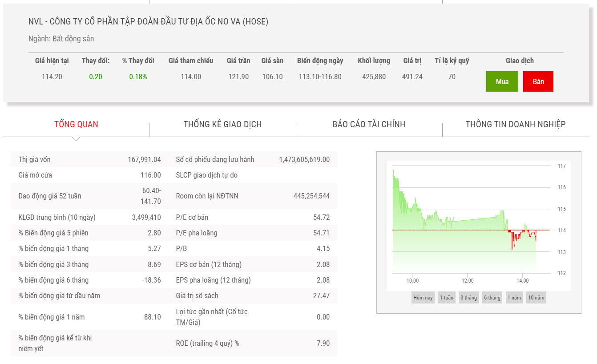This screenshot has height=364, width=597.
Task: Click the 14:00 label on chart axis
Action: point(522,281)
